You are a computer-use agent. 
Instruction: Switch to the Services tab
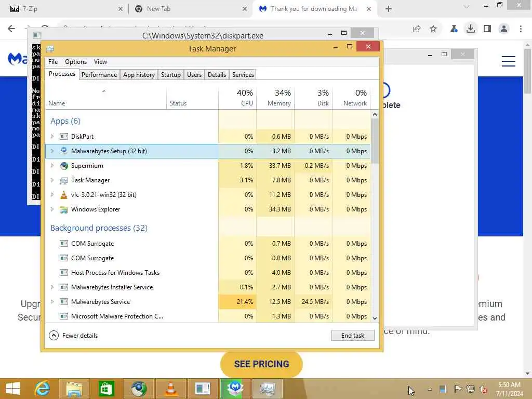pyautogui.click(x=243, y=75)
